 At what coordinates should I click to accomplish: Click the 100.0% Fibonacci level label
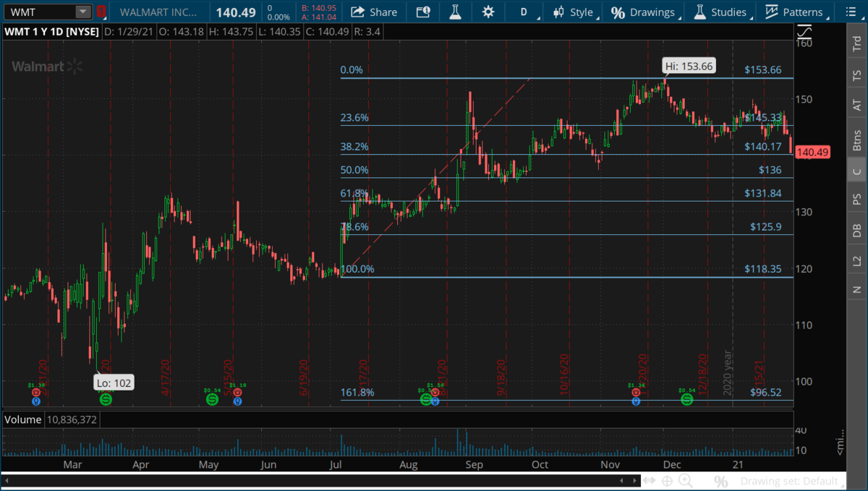pyautogui.click(x=357, y=269)
